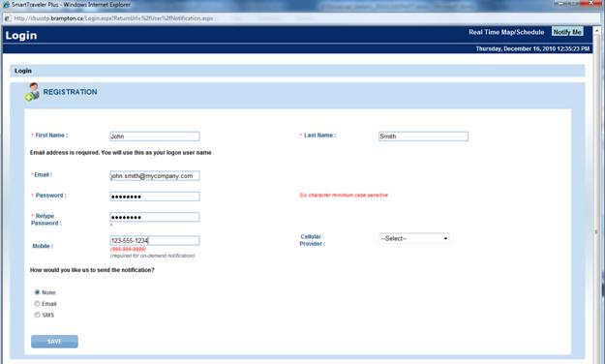Viewport: 605px width, 364px height.
Task: Click the Email input field
Action: click(155, 175)
